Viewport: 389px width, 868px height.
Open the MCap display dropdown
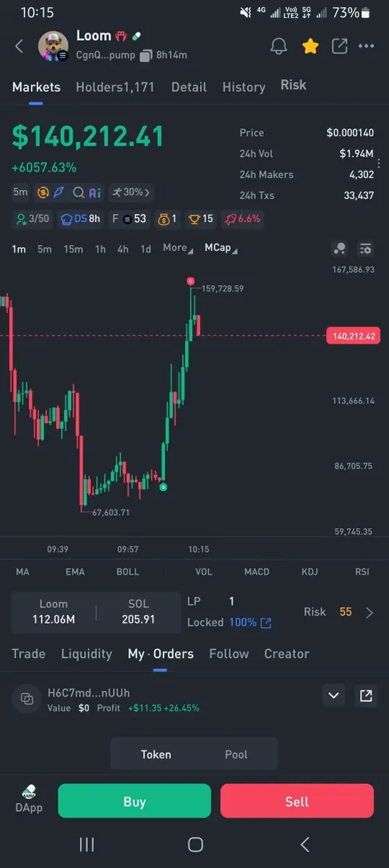(221, 247)
